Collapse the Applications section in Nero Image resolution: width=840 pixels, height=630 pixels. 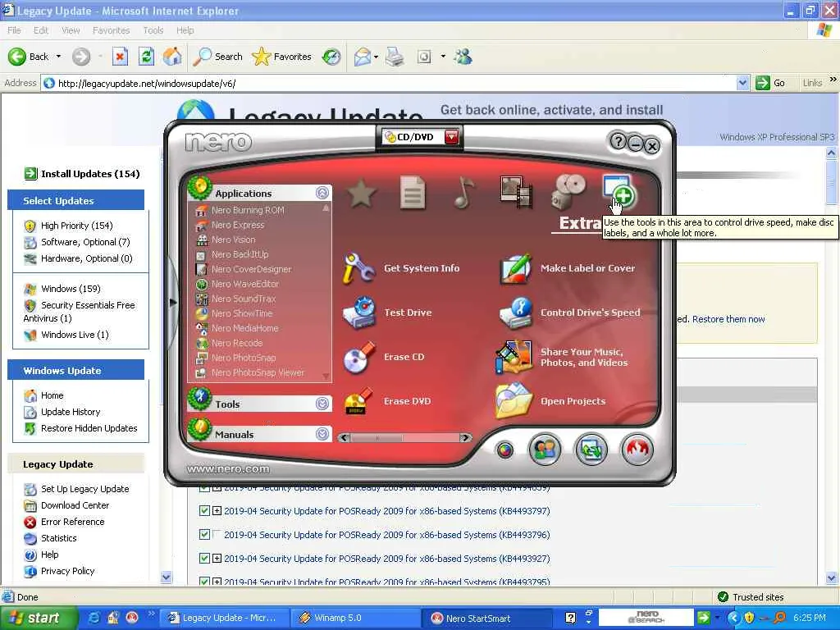(x=322, y=193)
